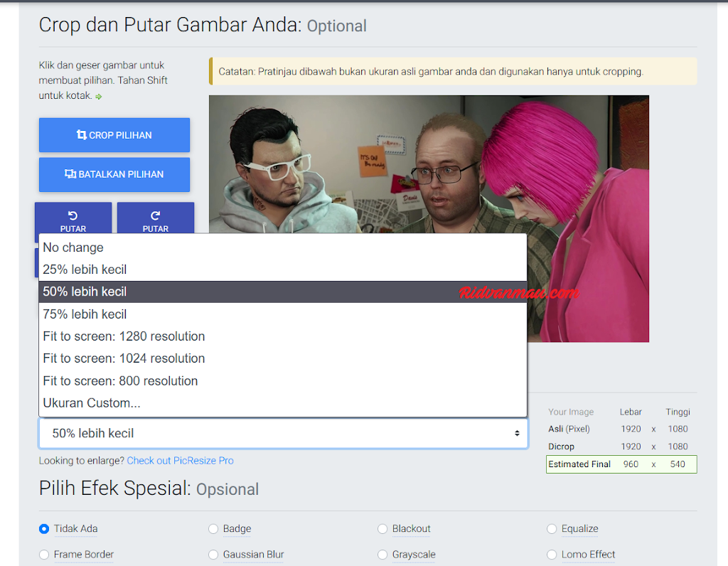This screenshot has height=566, width=728.
Task: Select Gaussian Blur effect radio button
Action: (213, 555)
